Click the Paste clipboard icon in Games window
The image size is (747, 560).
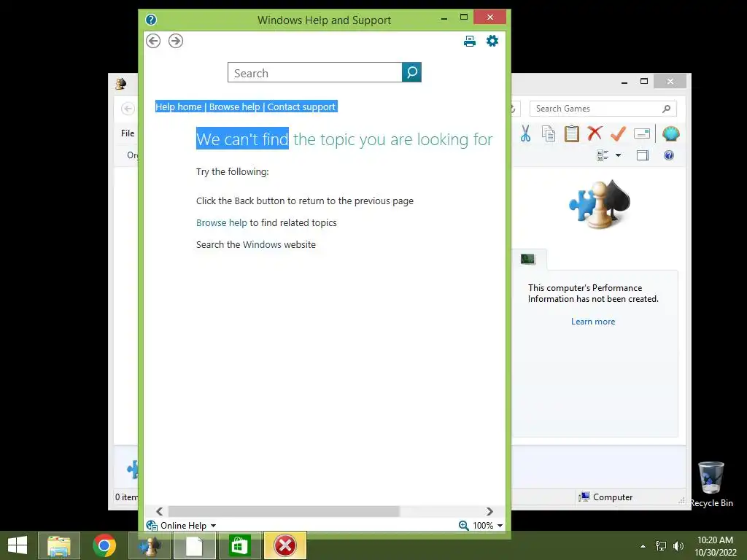tap(572, 134)
